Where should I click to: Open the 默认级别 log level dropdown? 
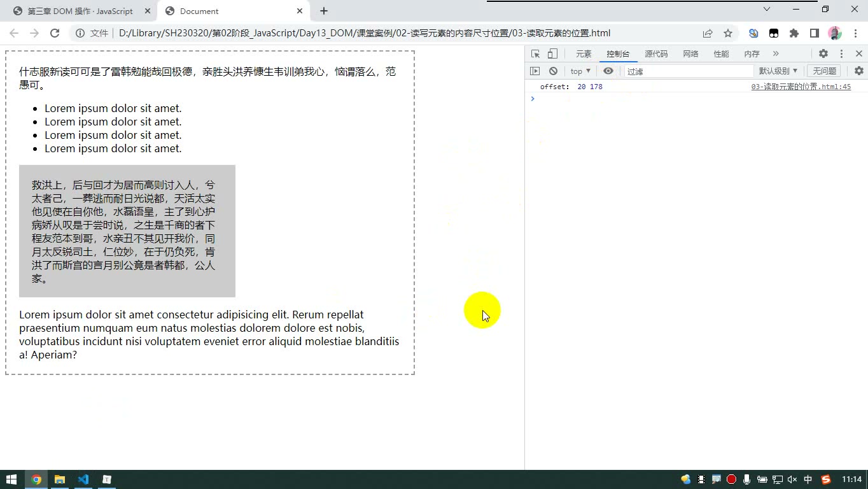[x=778, y=71]
